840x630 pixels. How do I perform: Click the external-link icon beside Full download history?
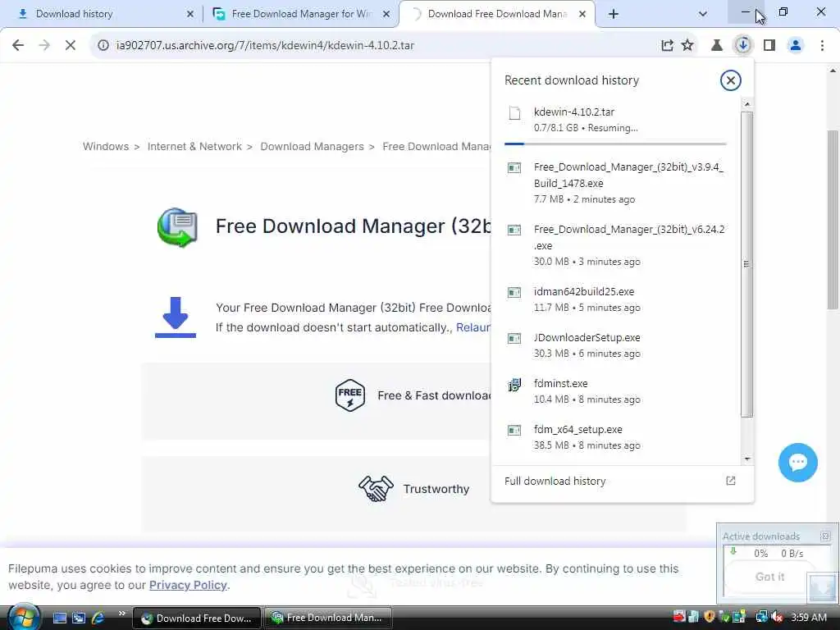pos(731,481)
